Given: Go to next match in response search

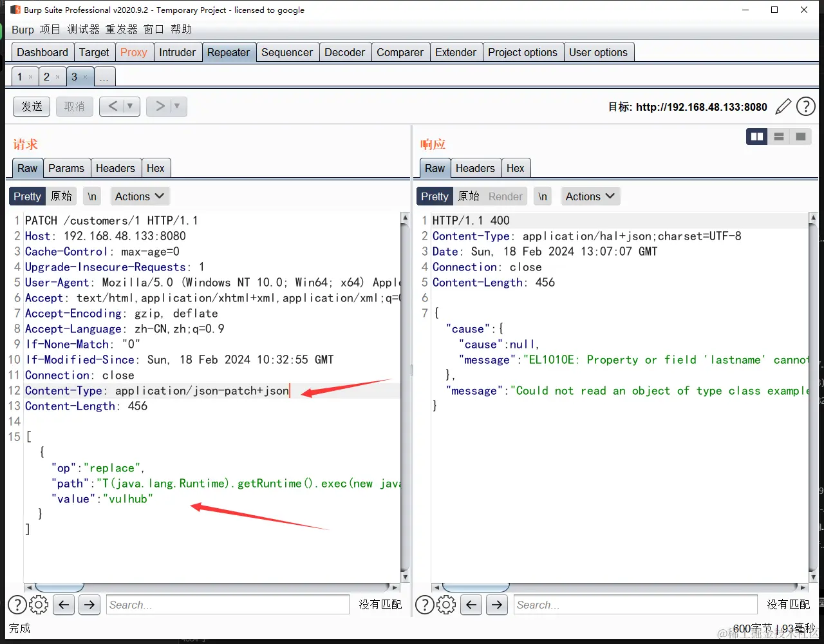Looking at the screenshot, I should 497,605.
